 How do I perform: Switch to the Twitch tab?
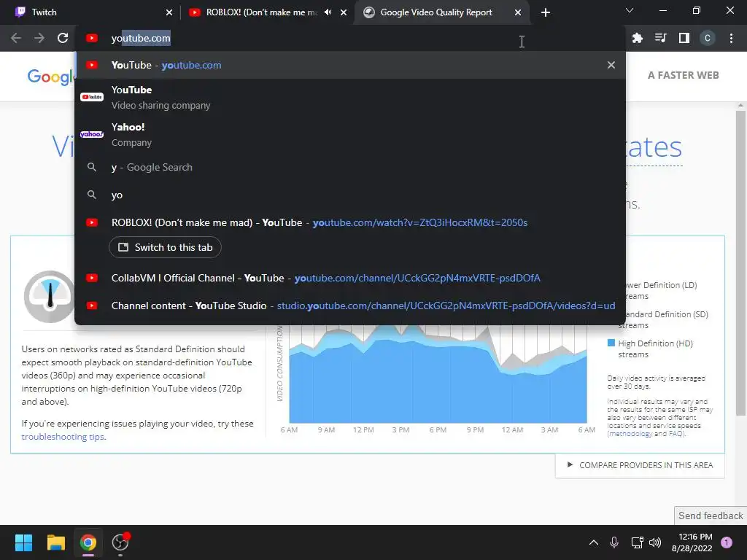[91, 12]
